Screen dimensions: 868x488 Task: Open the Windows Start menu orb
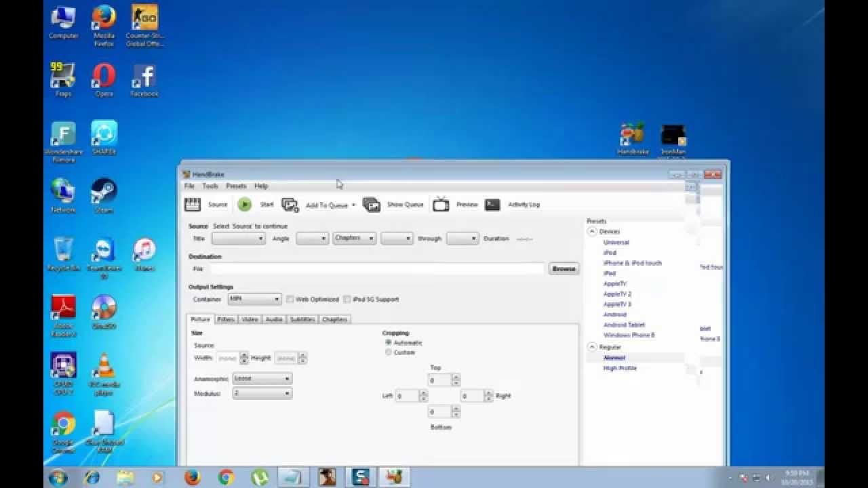tap(58, 477)
